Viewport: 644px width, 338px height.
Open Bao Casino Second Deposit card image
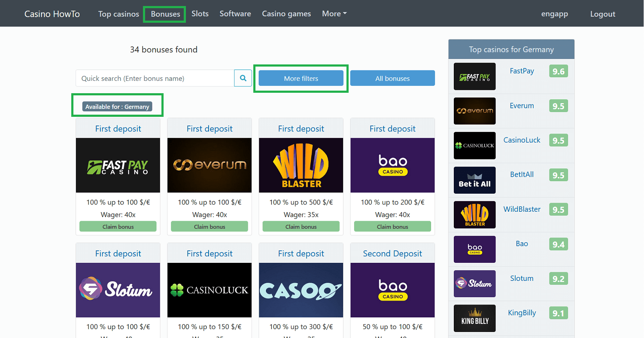click(392, 290)
